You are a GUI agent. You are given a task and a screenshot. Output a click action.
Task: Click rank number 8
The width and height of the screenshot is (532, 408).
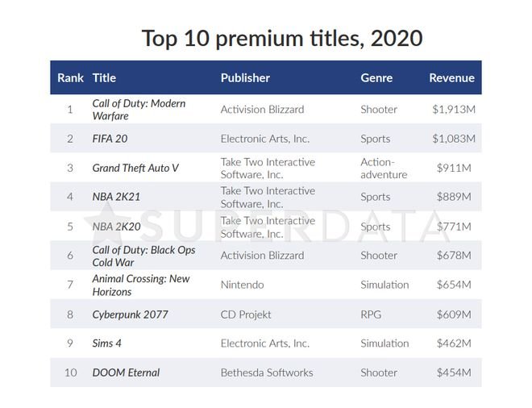coord(70,314)
